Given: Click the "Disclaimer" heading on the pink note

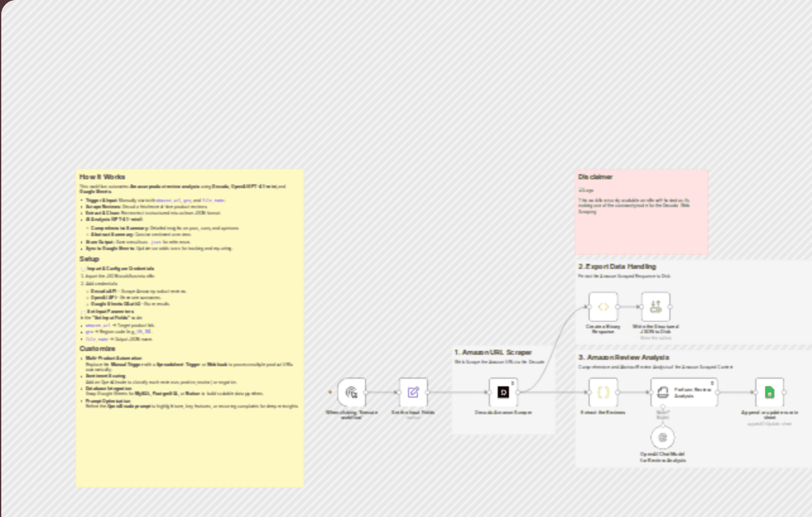Looking at the screenshot, I should tap(595, 177).
